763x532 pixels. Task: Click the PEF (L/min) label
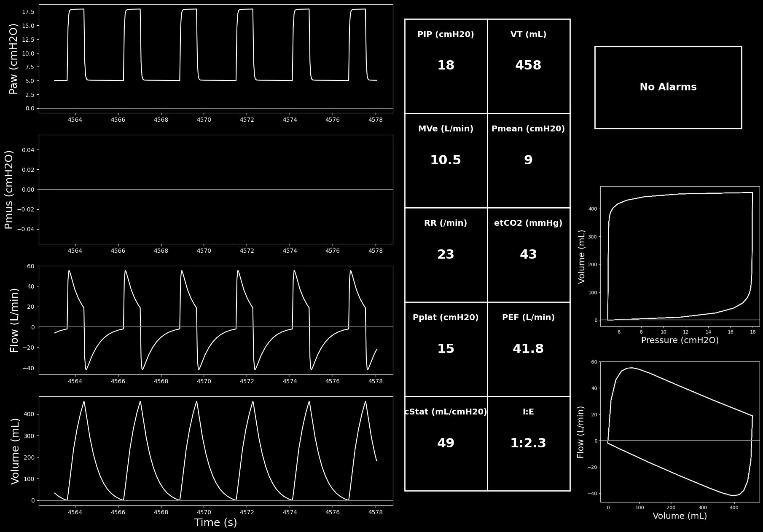(x=528, y=318)
